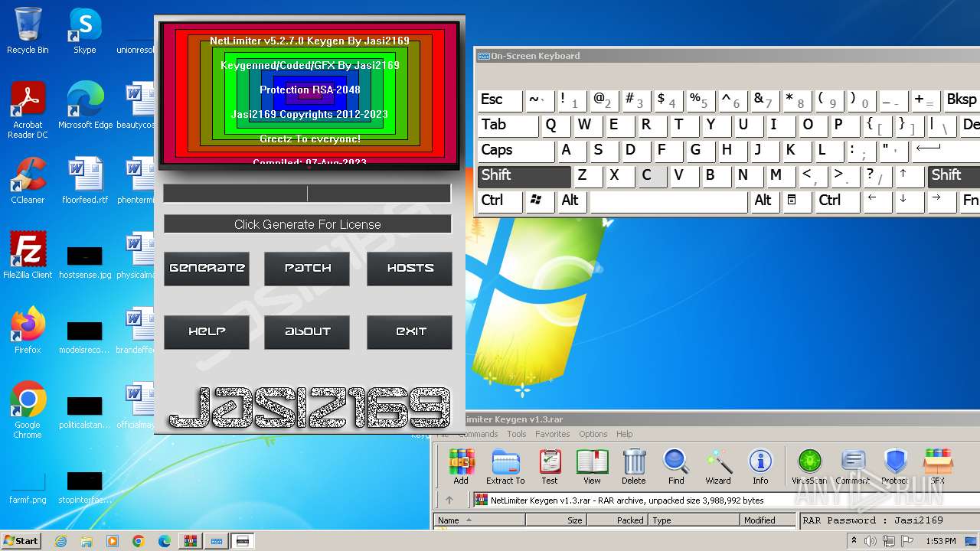Open Help in the keygen window

point(207,332)
